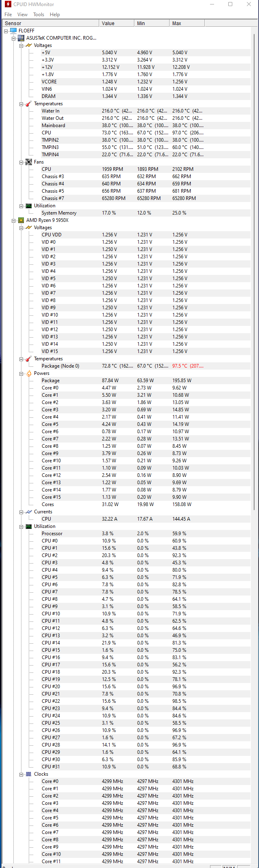Click the Ryzen Temperatures thermometer icon

(x=29, y=359)
